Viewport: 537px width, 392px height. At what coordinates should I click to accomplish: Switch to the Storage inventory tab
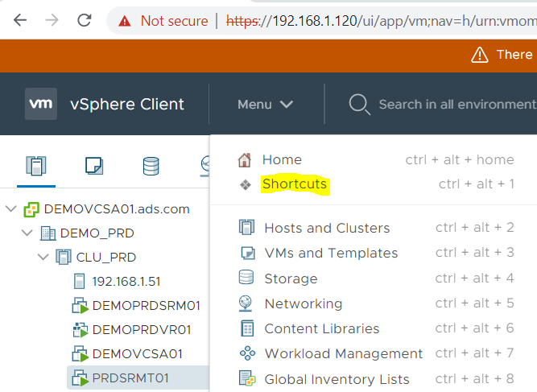151,166
